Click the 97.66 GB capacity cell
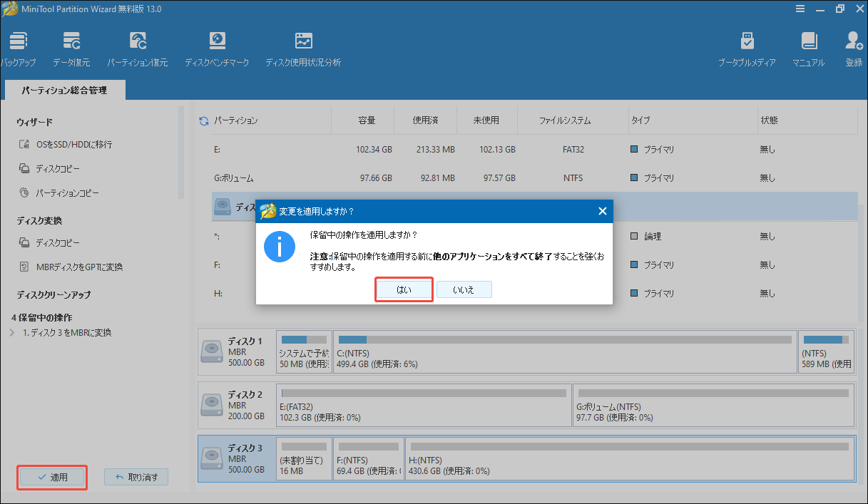This screenshot has width=868, height=504. coord(377,178)
